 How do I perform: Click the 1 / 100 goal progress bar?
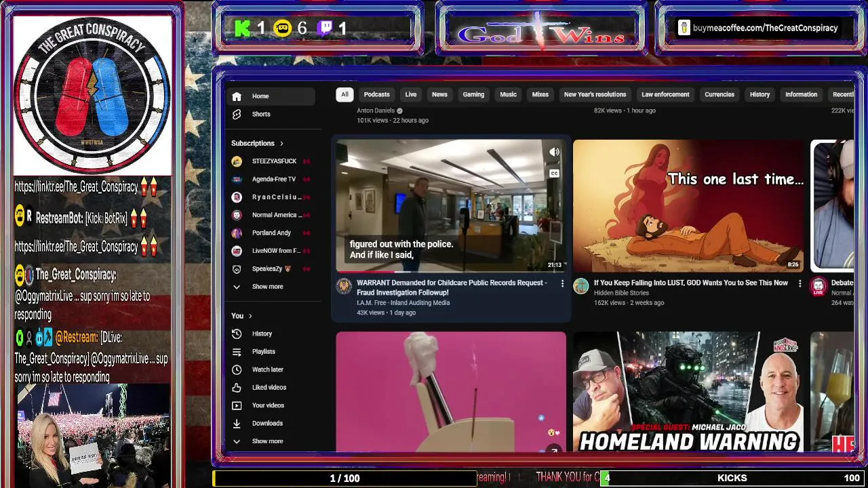click(x=344, y=479)
